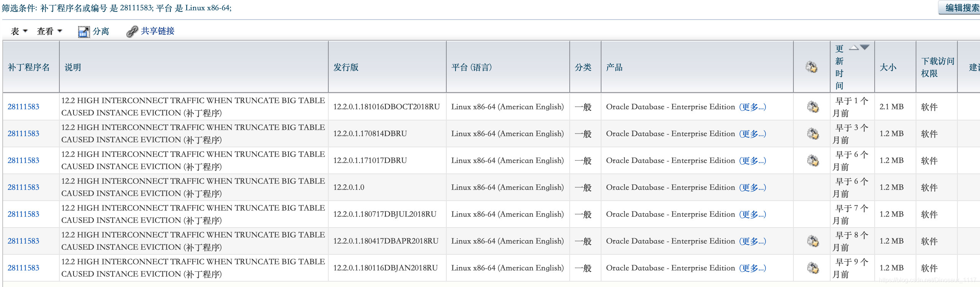980x287 pixels.
Task: Click (更多...) in the 170814DBRU row
Action: pyautogui.click(x=752, y=134)
